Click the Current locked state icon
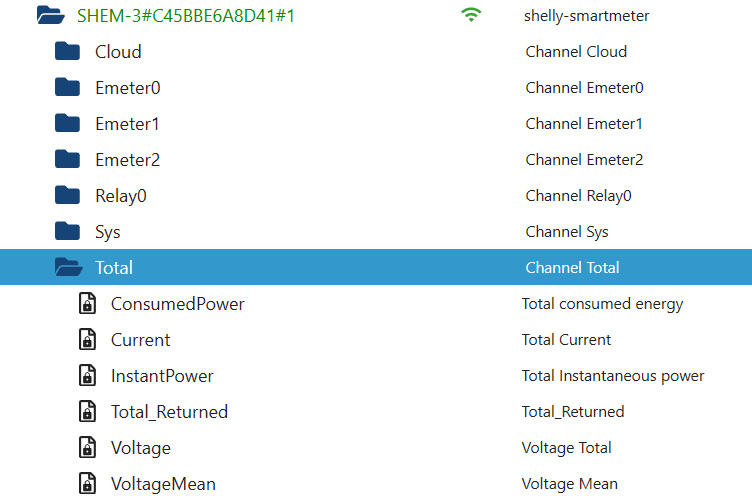 [x=87, y=339]
